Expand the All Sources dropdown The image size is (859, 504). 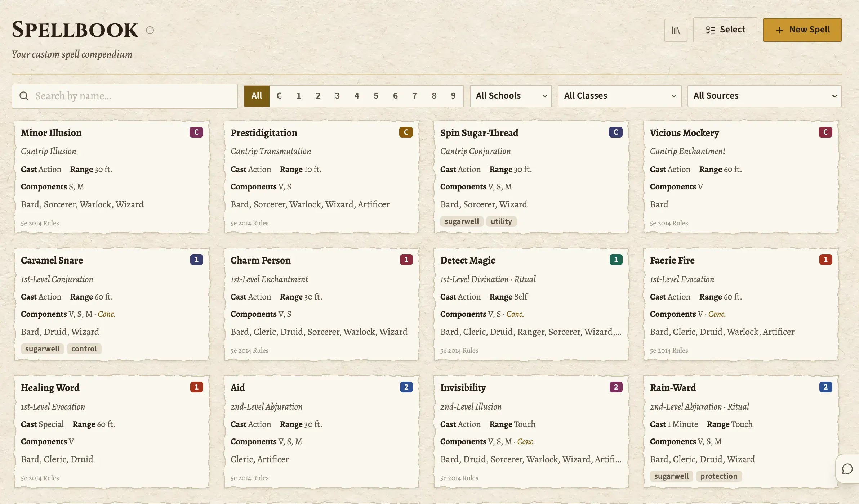764,96
